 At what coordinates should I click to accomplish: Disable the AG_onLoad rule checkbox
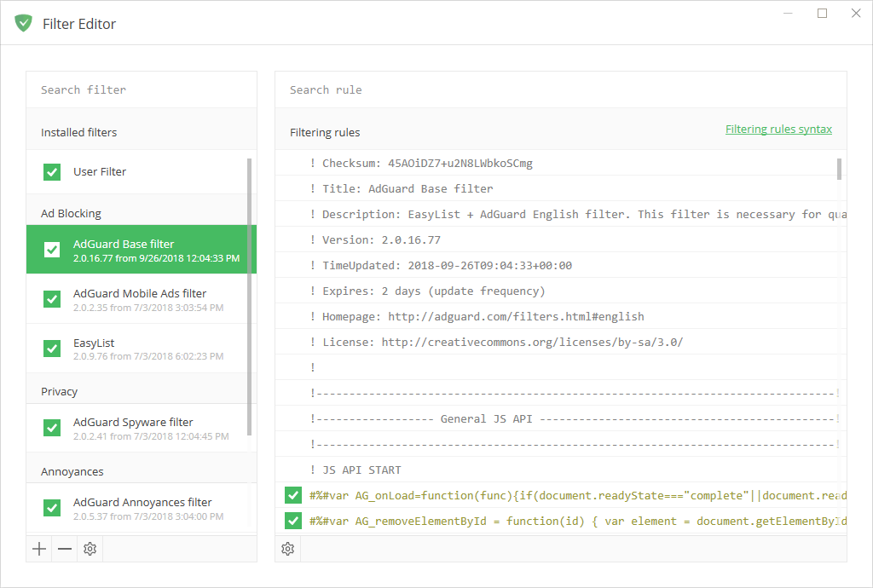[293, 496]
